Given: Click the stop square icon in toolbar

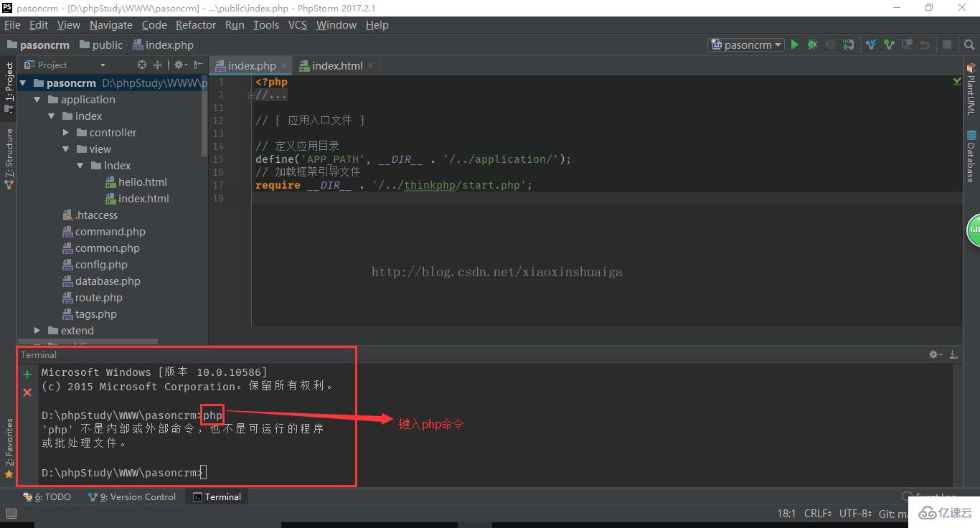Looking at the screenshot, I should click(947, 44).
